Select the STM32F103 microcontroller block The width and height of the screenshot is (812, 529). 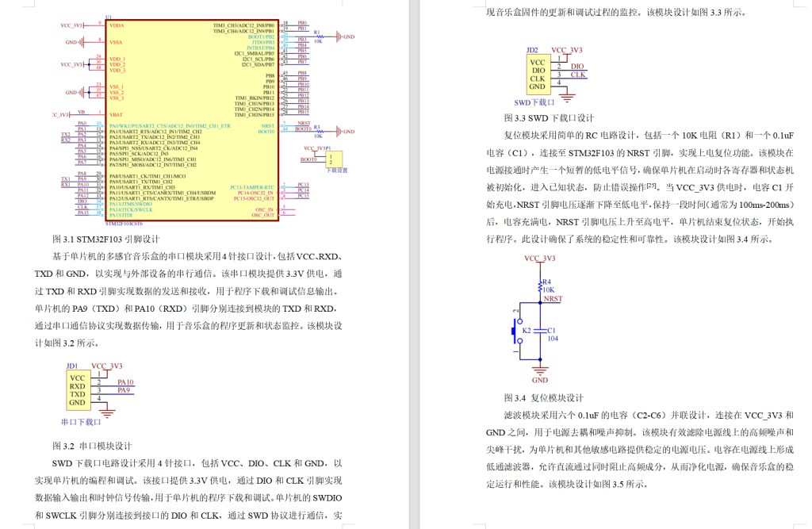point(190,119)
